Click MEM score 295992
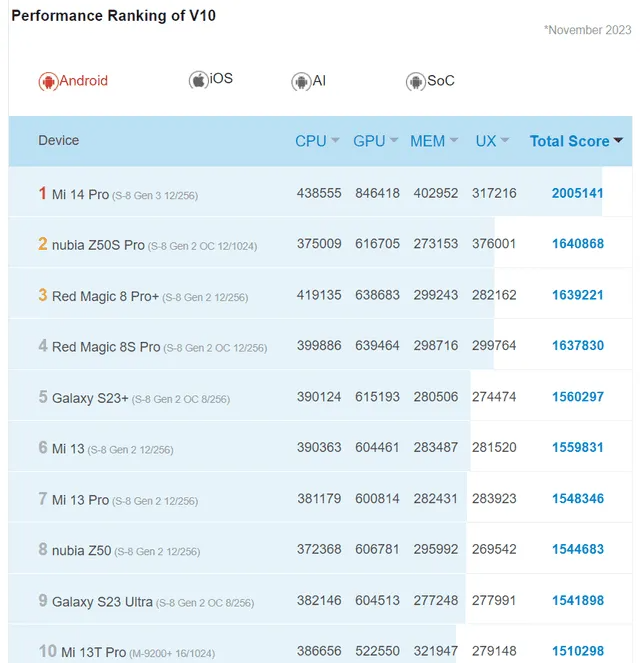The image size is (640, 663). [435, 549]
